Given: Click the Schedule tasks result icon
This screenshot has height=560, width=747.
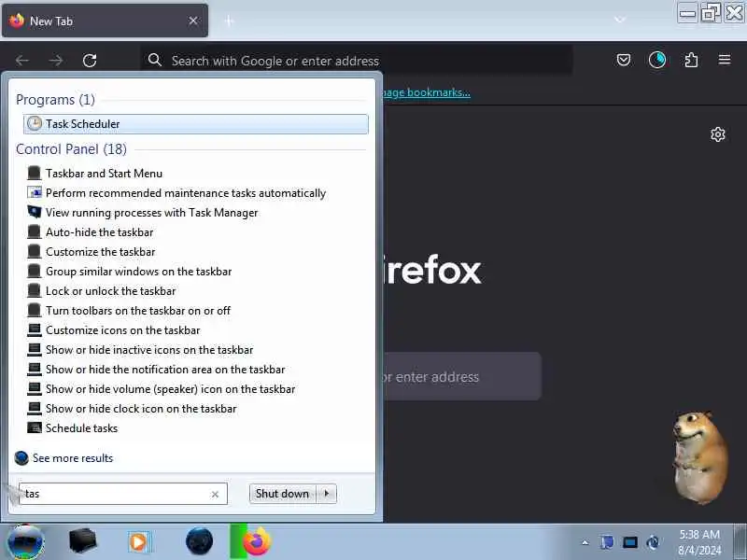Looking at the screenshot, I should (35, 427).
